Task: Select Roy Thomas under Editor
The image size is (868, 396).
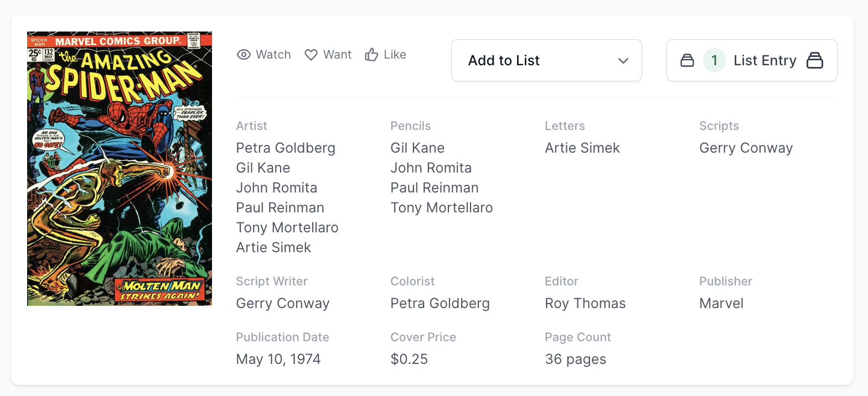Action: point(585,304)
